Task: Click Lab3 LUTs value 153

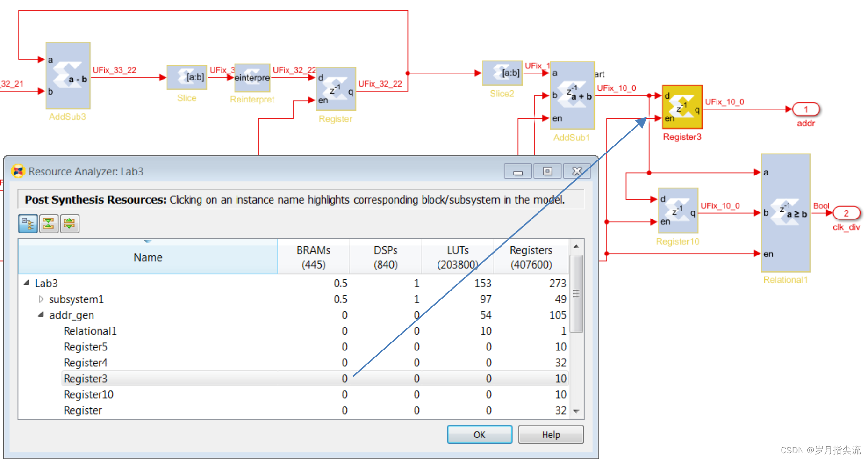Action: click(483, 283)
